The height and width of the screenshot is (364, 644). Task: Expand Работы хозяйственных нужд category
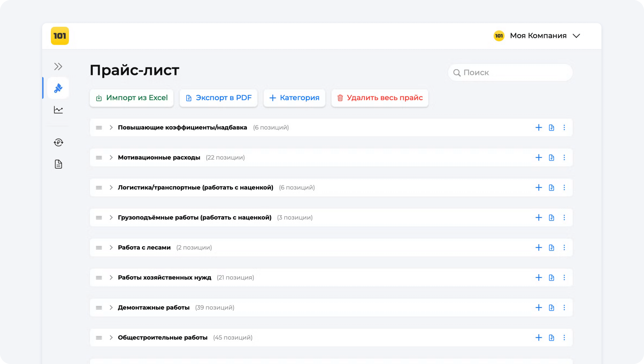[x=111, y=277]
